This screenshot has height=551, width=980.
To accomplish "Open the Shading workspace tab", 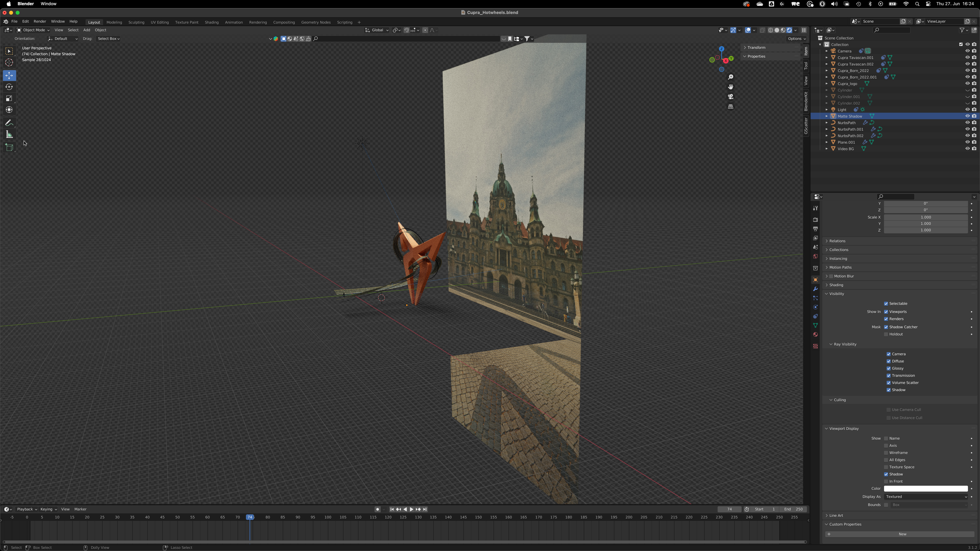I will tap(211, 22).
